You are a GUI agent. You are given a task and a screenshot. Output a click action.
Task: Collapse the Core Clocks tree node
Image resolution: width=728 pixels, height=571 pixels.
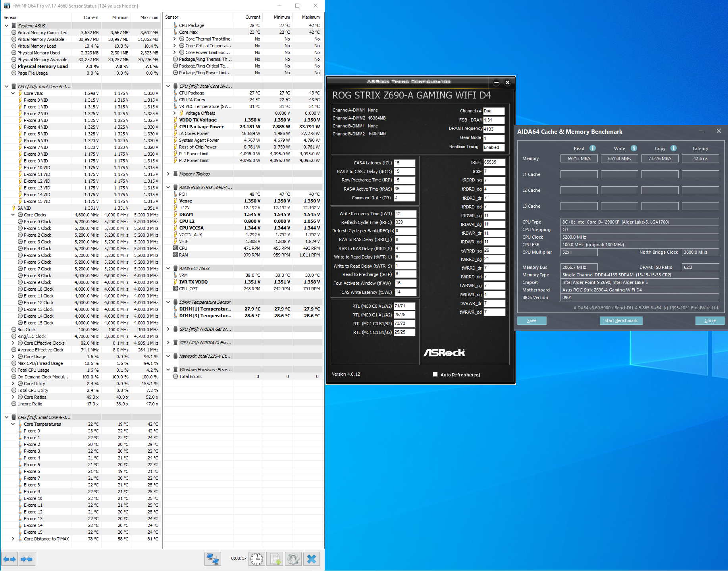(x=13, y=215)
